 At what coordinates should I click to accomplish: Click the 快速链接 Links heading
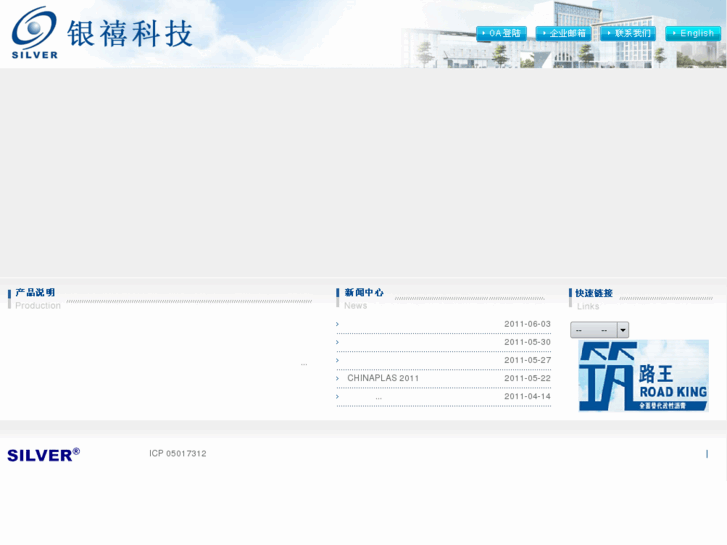coord(593,299)
